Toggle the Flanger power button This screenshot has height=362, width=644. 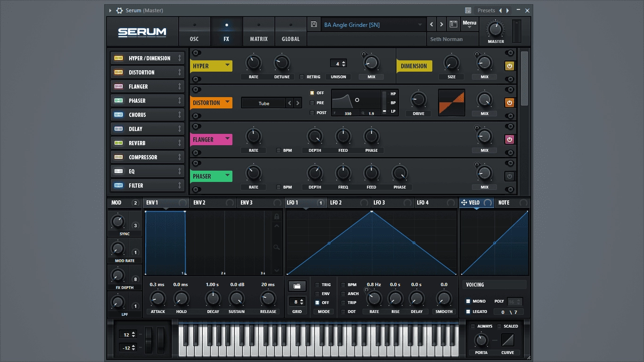tap(509, 140)
